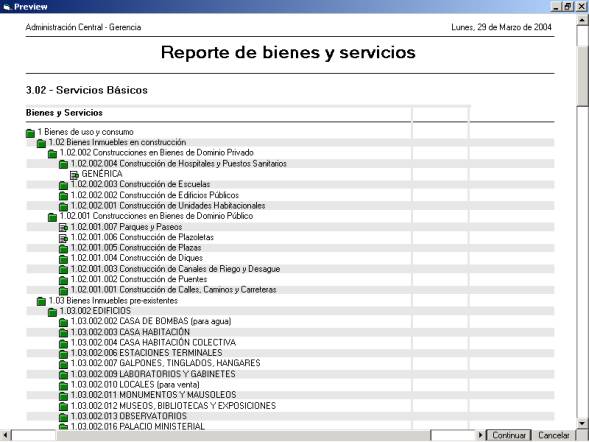
Task: Click folder icon beside 1 Bienes de uso y consumo
Action: tap(30, 133)
